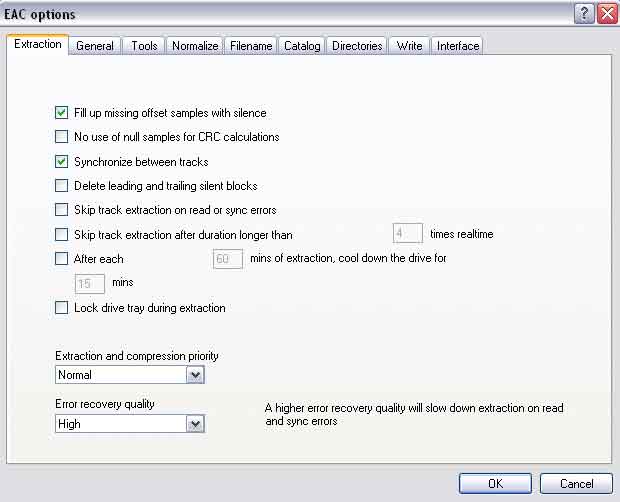The image size is (620, 502).
Task: Click the 60 mins of extraction field
Action: click(x=228, y=259)
